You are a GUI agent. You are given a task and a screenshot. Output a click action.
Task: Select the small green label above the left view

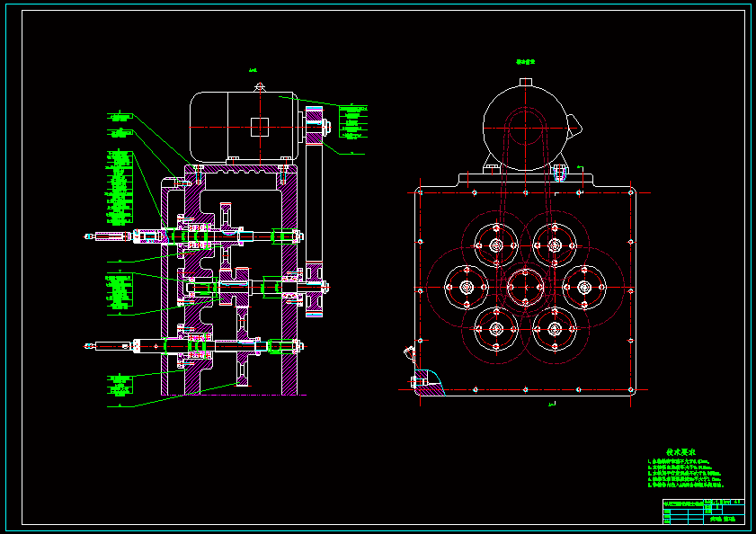pos(253,70)
